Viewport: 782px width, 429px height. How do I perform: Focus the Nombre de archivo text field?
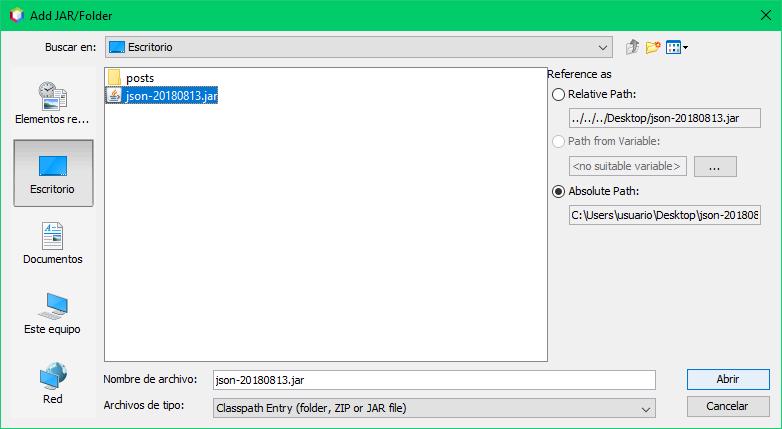click(x=433, y=380)
